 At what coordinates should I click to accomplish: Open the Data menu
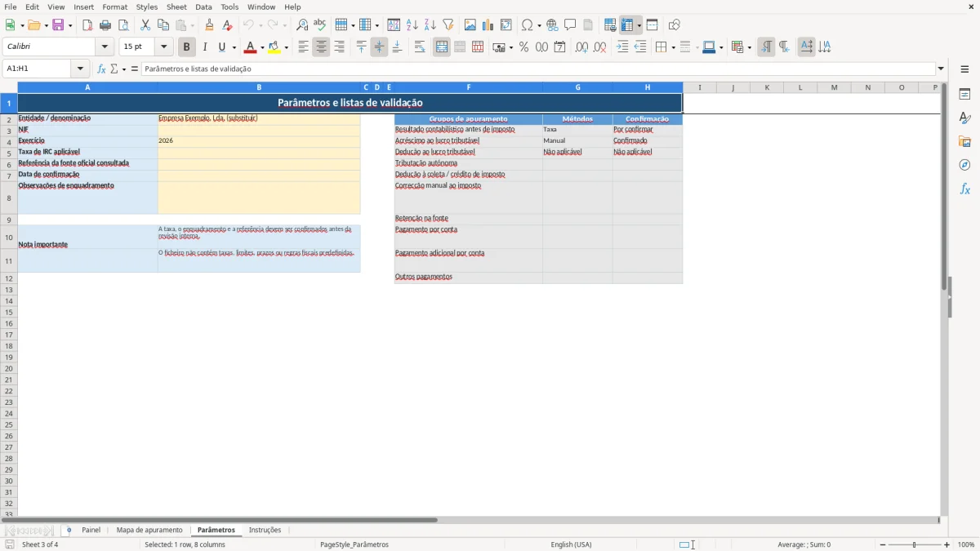coord(203,7)
